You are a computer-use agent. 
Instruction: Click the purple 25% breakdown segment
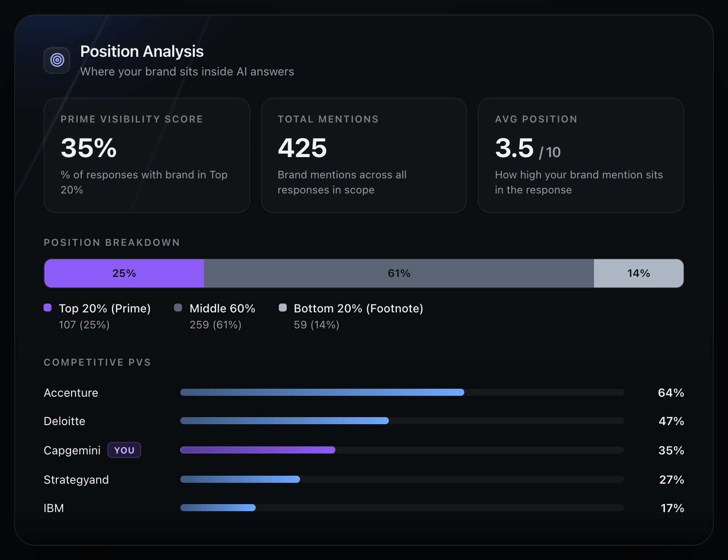124,273
